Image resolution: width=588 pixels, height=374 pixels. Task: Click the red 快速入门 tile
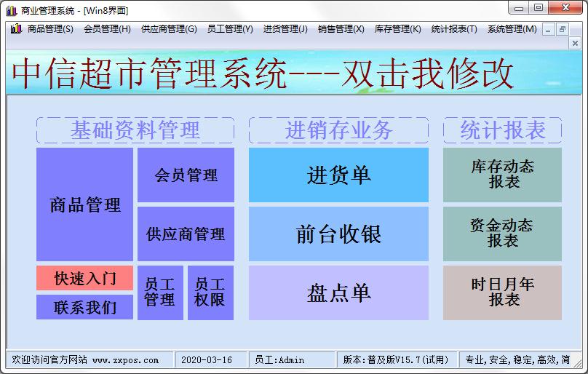coord(84,278)
